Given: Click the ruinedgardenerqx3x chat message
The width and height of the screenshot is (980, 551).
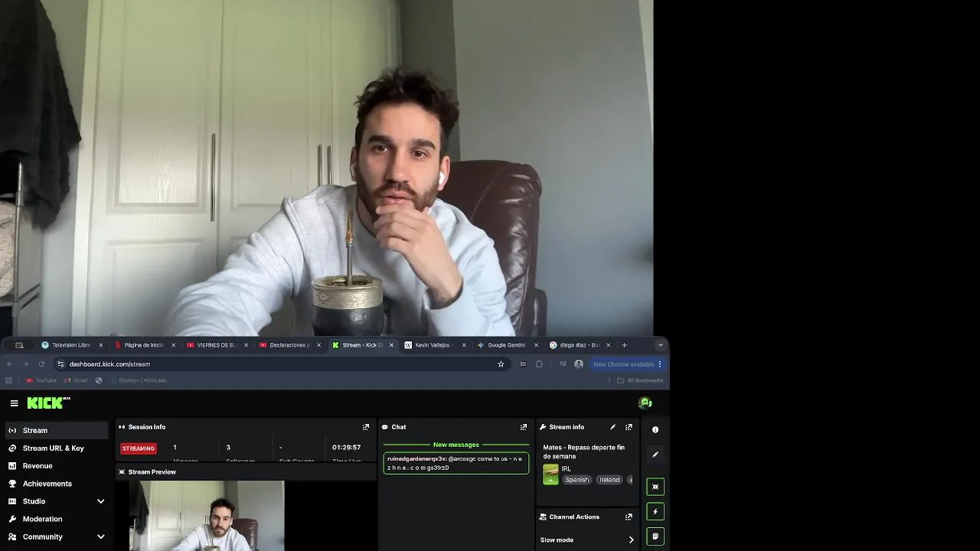Looking at the screenshot, I should tap(456, 463).
